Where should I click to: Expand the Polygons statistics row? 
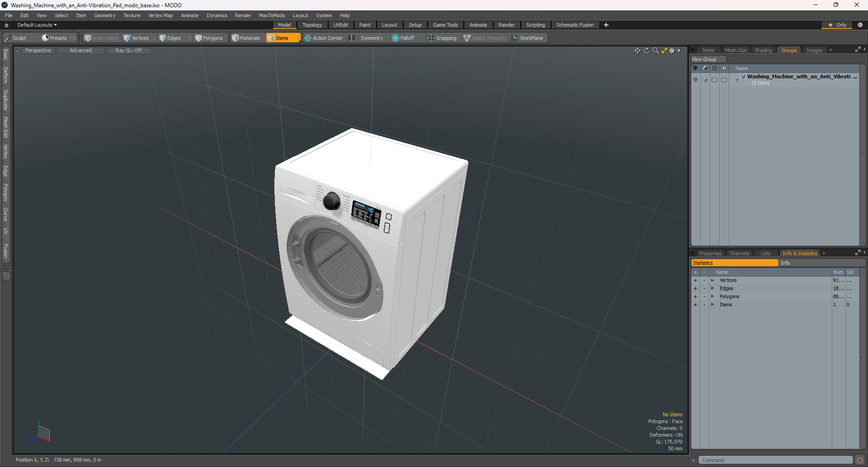pyautogui.click(x=712, y=297)
